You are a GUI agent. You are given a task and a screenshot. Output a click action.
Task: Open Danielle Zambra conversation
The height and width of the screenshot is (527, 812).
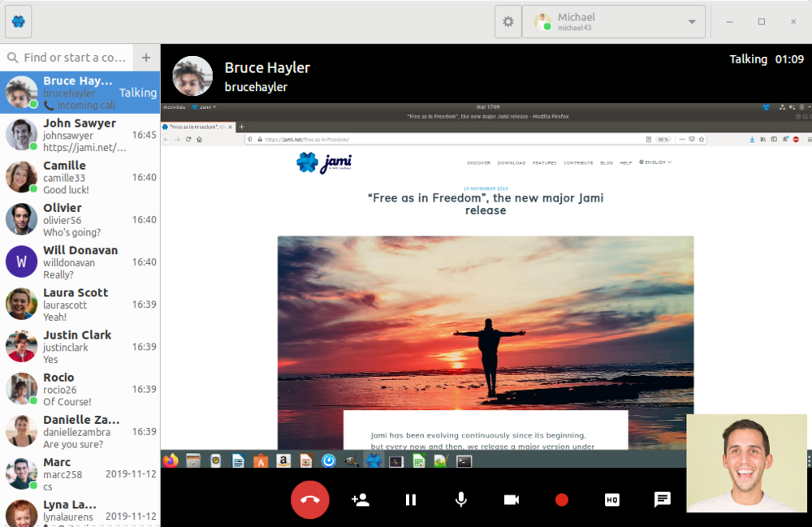click(x=80, y=432)
